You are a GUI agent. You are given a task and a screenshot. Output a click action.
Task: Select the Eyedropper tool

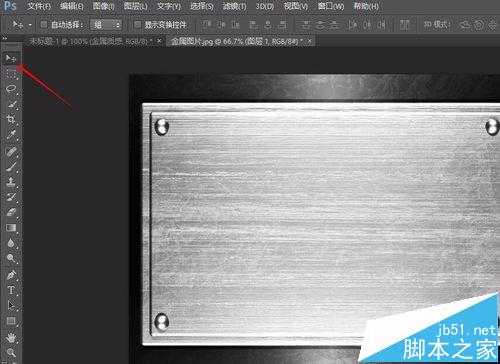point(11,134)
